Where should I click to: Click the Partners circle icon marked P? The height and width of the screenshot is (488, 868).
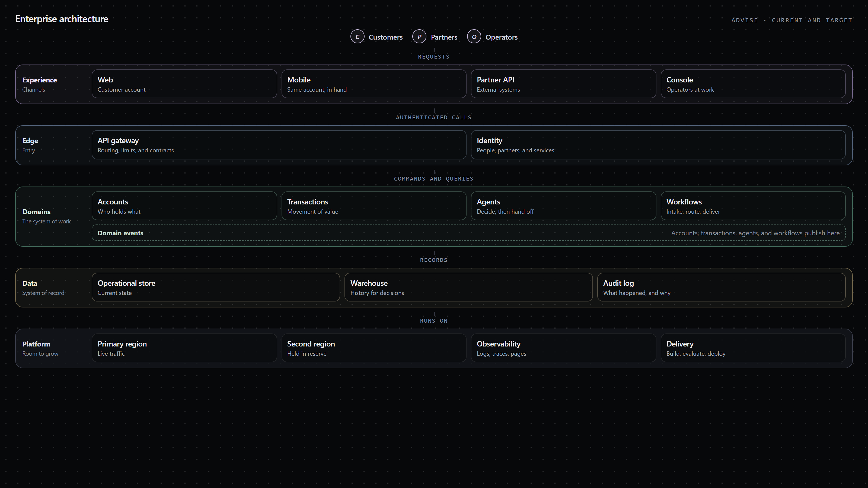pos(419,37)
